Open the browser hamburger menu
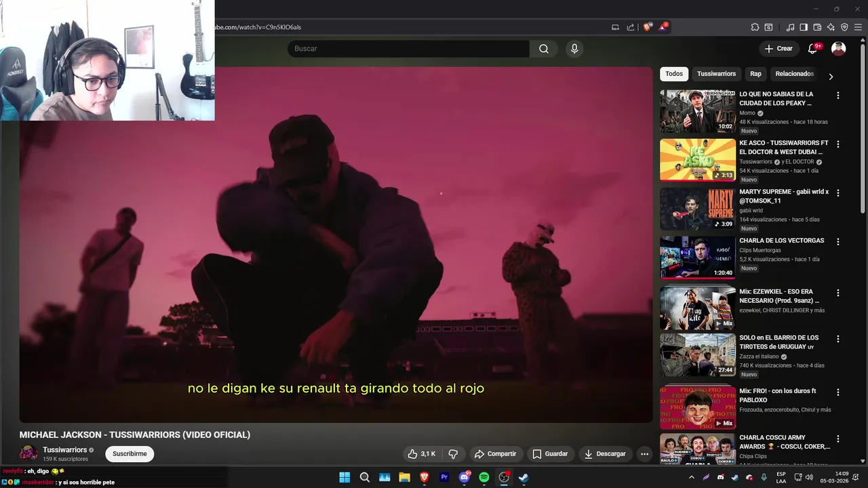 858,27
